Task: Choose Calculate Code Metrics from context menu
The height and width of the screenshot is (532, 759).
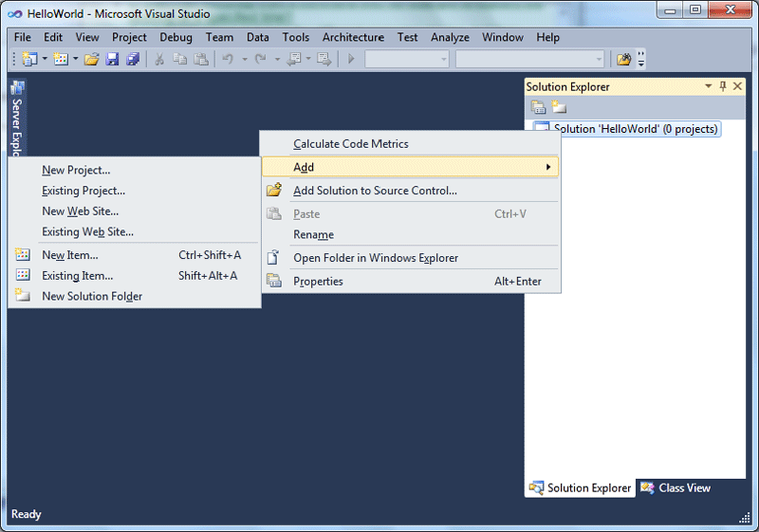Action: point(411,143)
